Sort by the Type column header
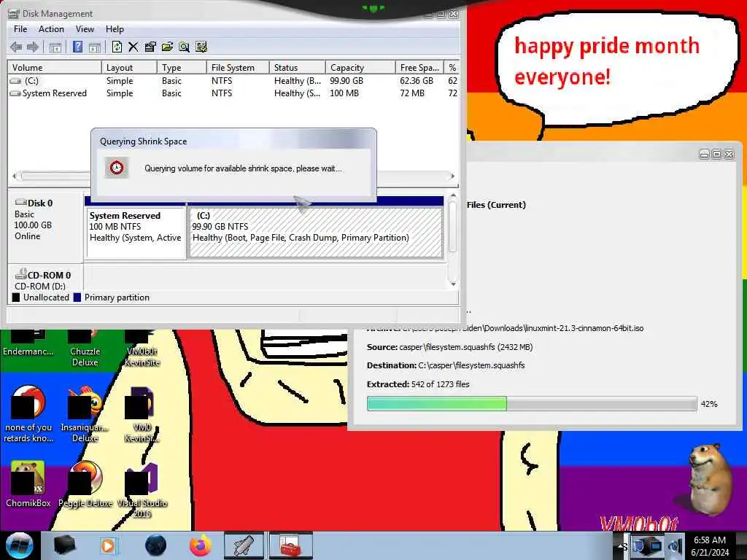 pos(182,68)
